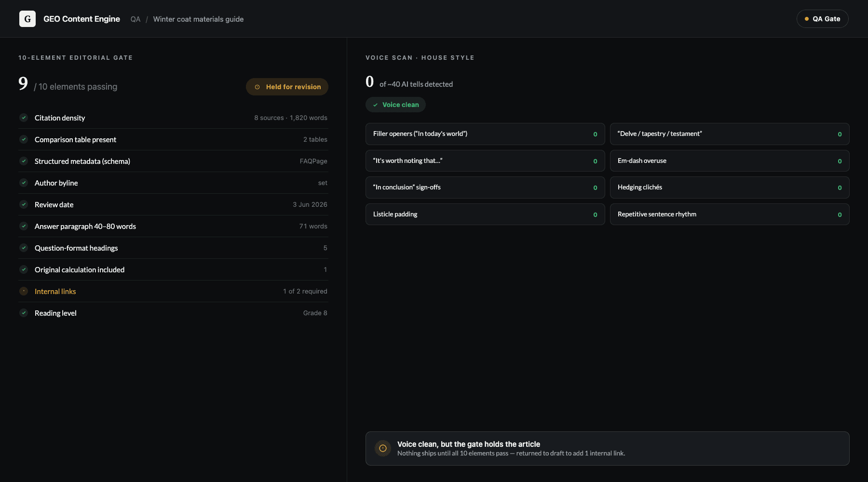
Task: Click the clock icon in Held for revision
Action: point(258,87)
